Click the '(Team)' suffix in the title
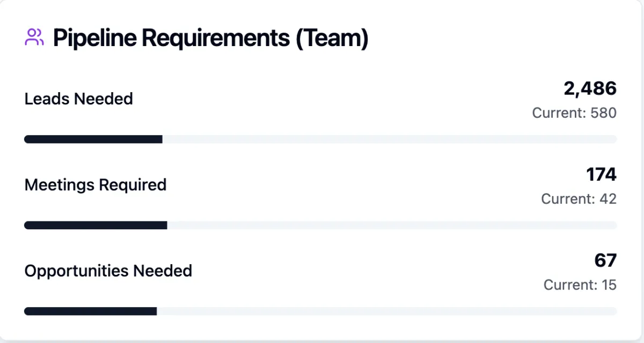644x343 pixels. click(x=332, y=39)
